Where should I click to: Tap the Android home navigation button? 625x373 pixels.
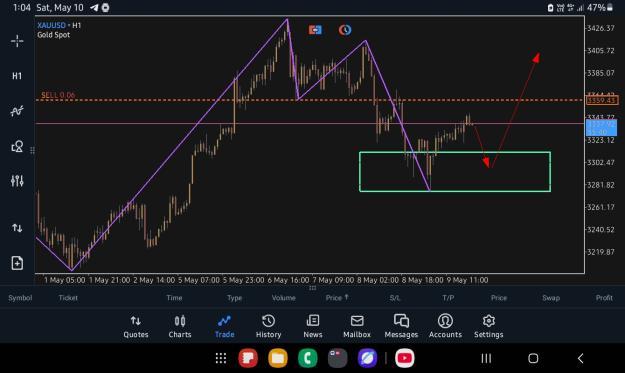533,358
